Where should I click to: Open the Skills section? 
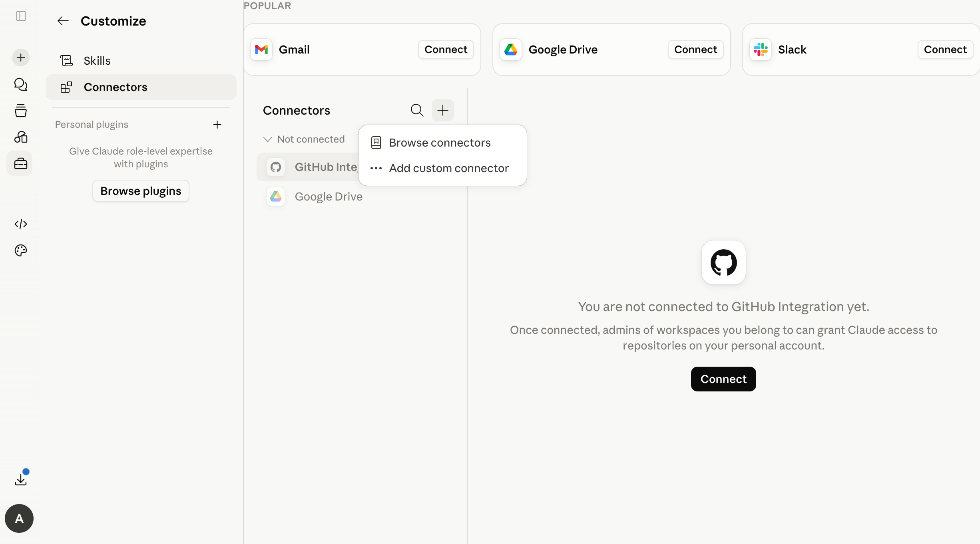point(141,61)
